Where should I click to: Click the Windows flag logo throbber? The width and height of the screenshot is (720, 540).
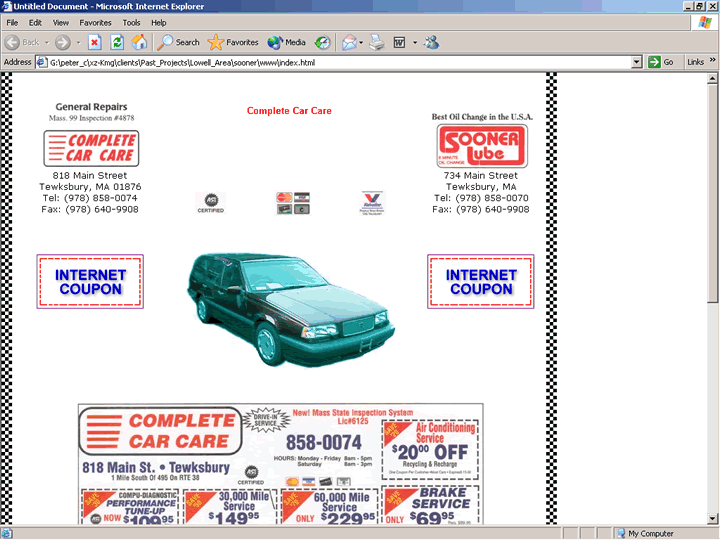click(705, 22)
